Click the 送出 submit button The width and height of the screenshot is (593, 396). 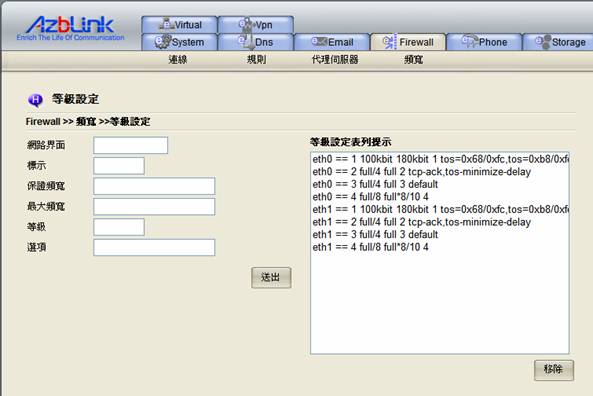[x=271, y=278]
